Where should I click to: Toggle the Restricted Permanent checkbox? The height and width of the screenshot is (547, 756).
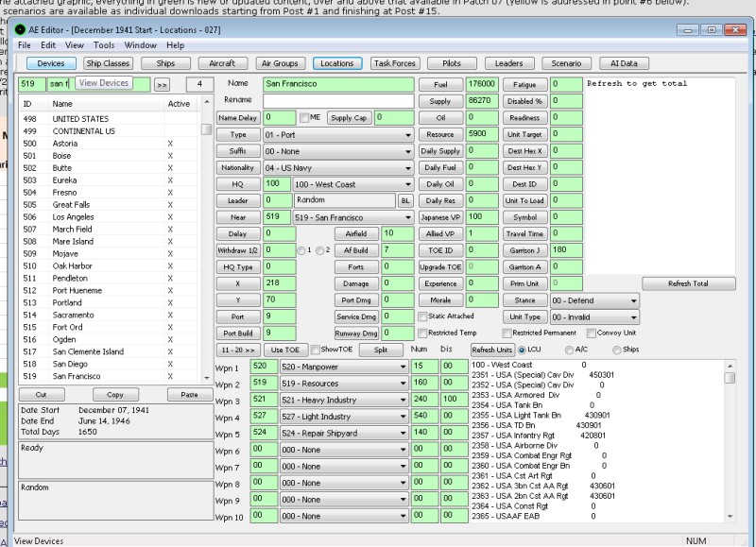click(x=507, y=333)
